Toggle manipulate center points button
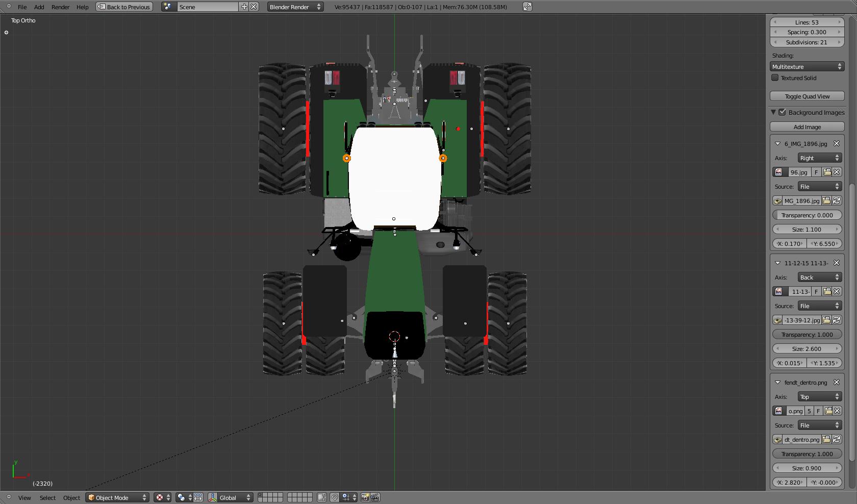Screen dimensions: 857x504 point(198,498)
